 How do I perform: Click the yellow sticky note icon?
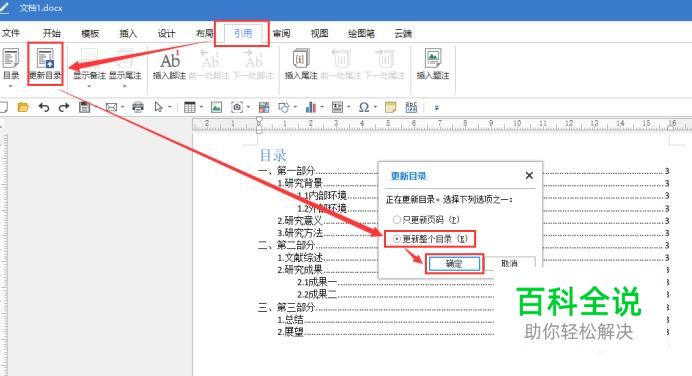(x=391, y=107)
